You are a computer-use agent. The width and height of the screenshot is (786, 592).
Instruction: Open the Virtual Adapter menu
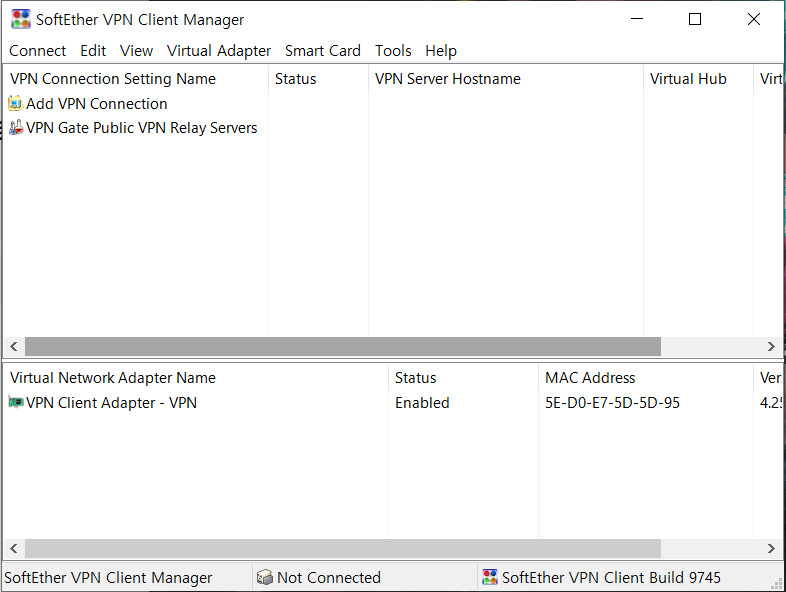click(x=219, y=51)
